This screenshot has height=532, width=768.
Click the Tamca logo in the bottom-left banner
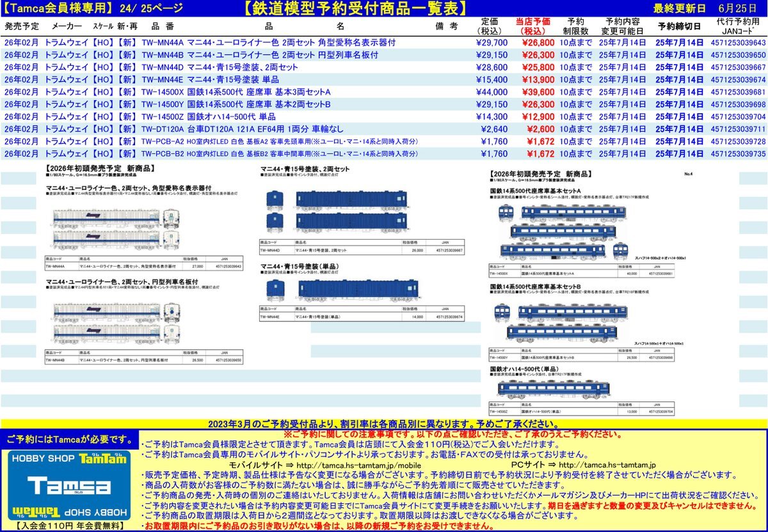70,485
